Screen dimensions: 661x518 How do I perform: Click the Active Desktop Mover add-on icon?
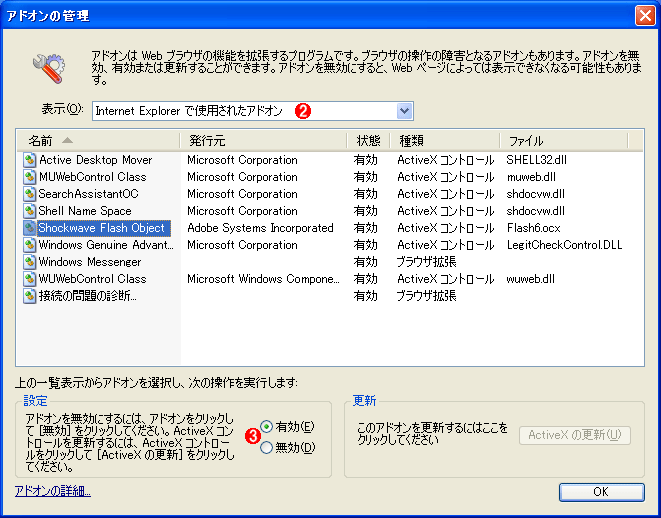29,160
